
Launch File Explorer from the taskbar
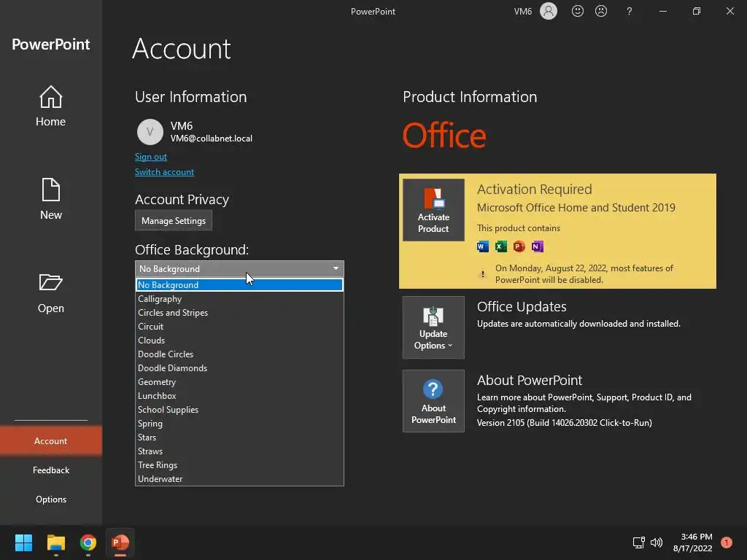pos(55,542)
